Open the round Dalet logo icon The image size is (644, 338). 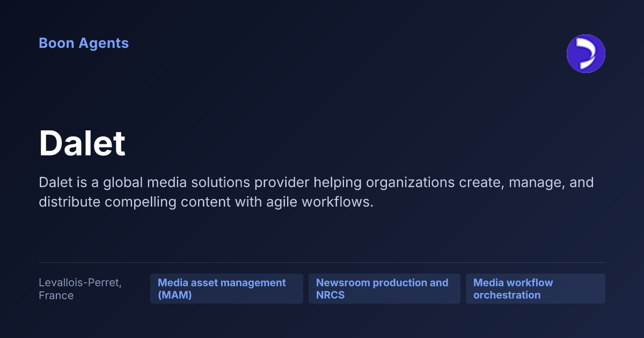click(586, 54)
